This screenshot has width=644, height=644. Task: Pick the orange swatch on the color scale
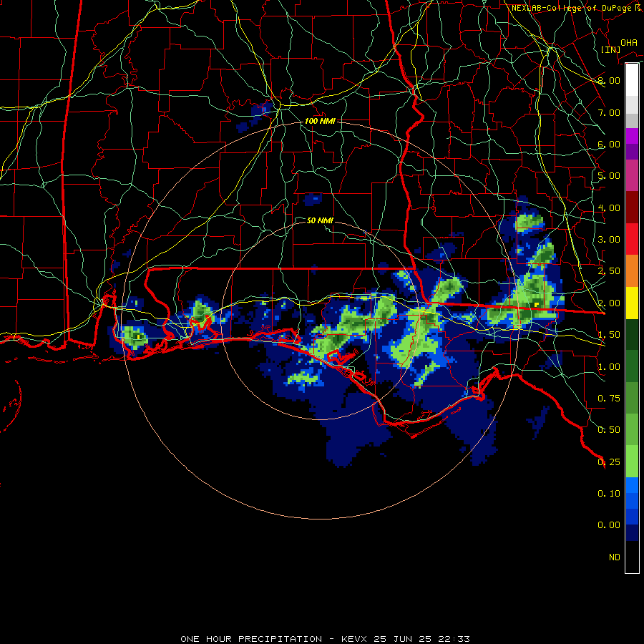point(632,270)
